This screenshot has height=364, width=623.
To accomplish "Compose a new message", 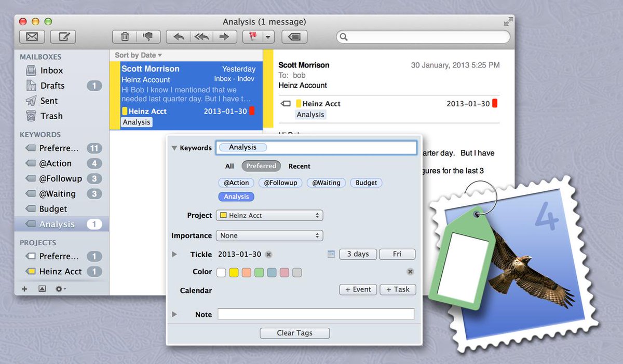I will (x=62, y=36).
